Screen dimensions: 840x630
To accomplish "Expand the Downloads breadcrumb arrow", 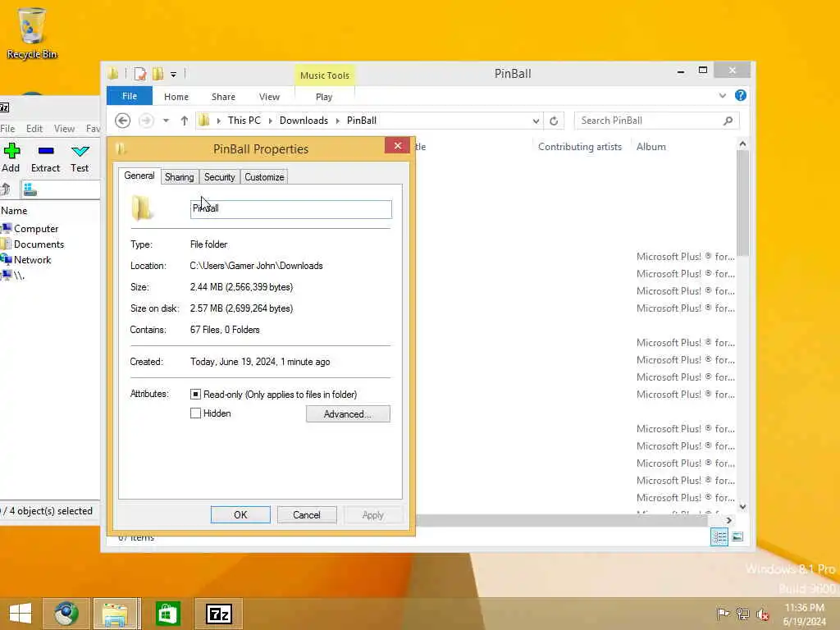I will coord(337,121).
